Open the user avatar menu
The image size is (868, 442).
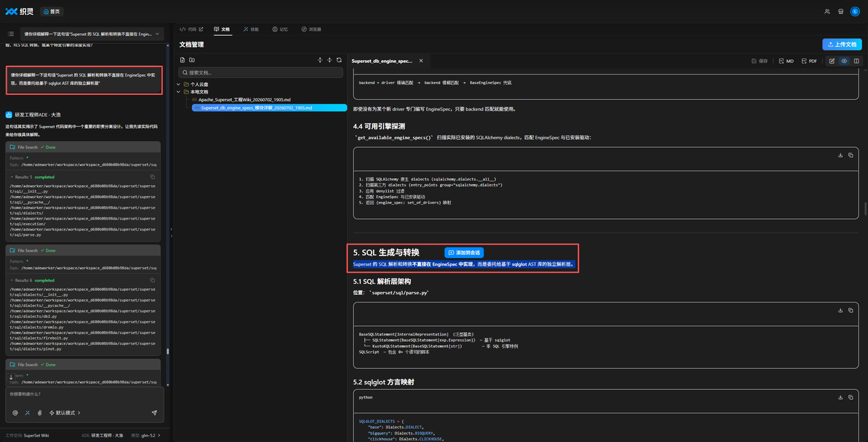coord(855,12)
